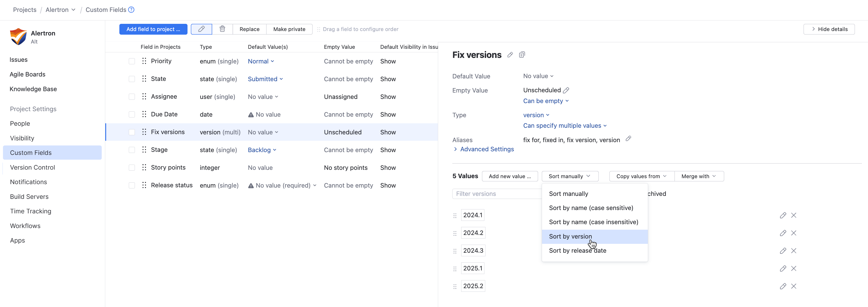
Task: Choose Sort by release date
Action: coord(577,250)
